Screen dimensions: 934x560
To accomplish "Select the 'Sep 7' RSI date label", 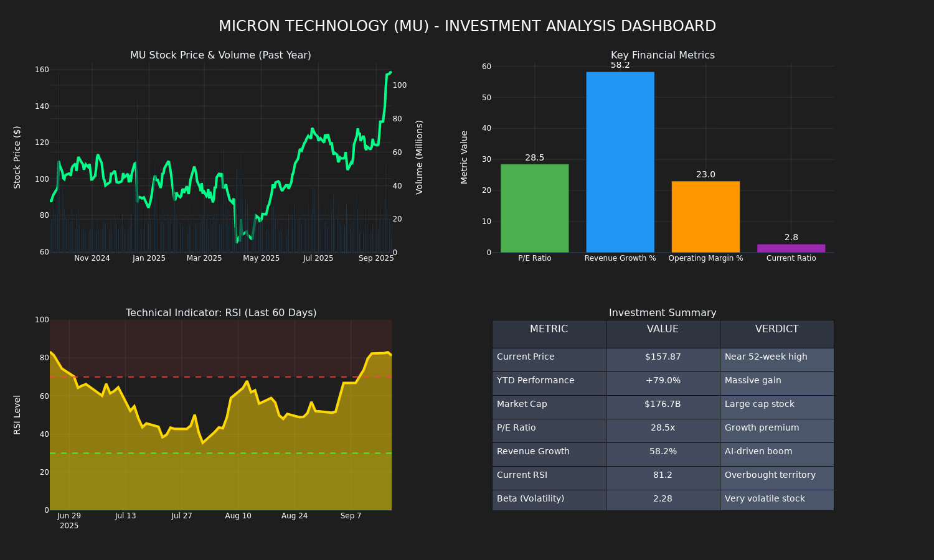I will pos(351,516).
